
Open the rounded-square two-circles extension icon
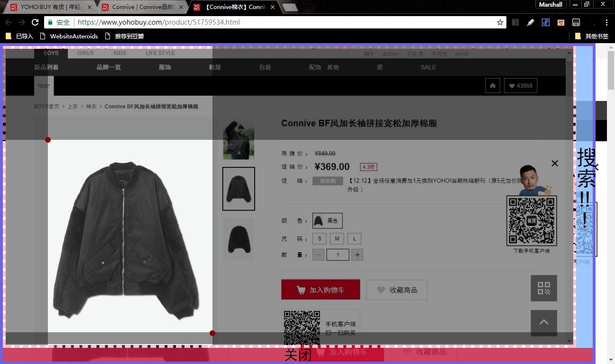tap(576, 22)
